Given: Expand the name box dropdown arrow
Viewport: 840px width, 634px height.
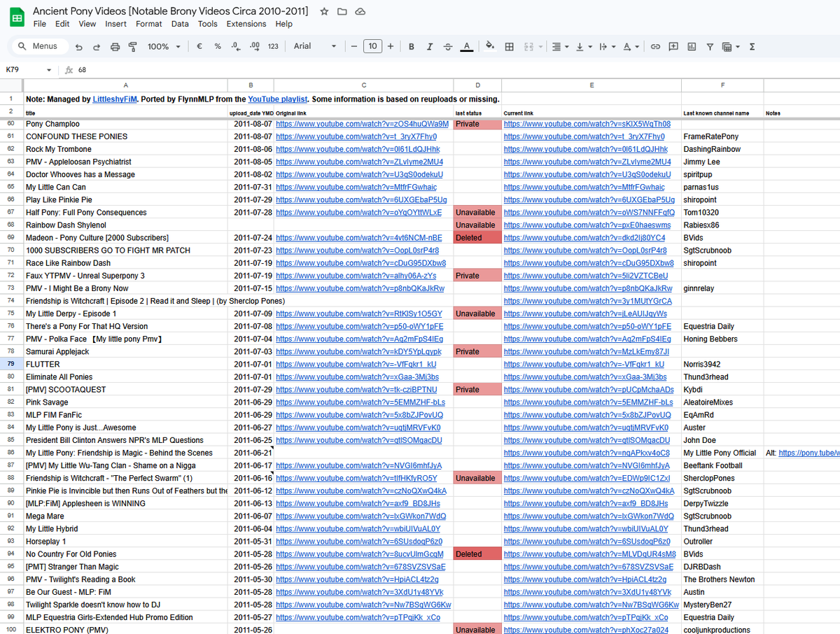Looking at the screenshot, I should (x=48, y=70).
